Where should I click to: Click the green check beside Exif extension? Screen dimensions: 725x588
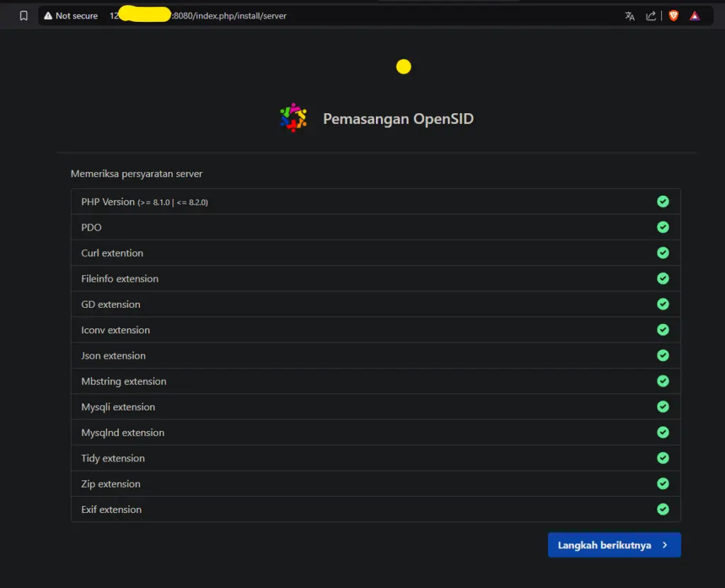click(x=663, y=509)
